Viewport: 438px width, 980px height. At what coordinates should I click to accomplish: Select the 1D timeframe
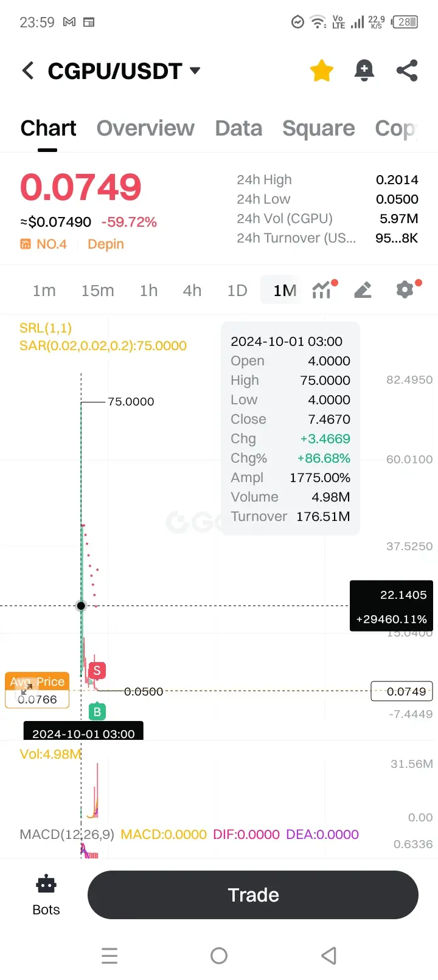(x=237, y=291)
